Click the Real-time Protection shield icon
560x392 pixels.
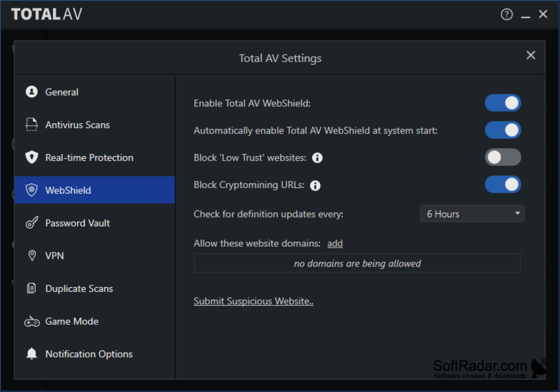[x=32, y=157]
